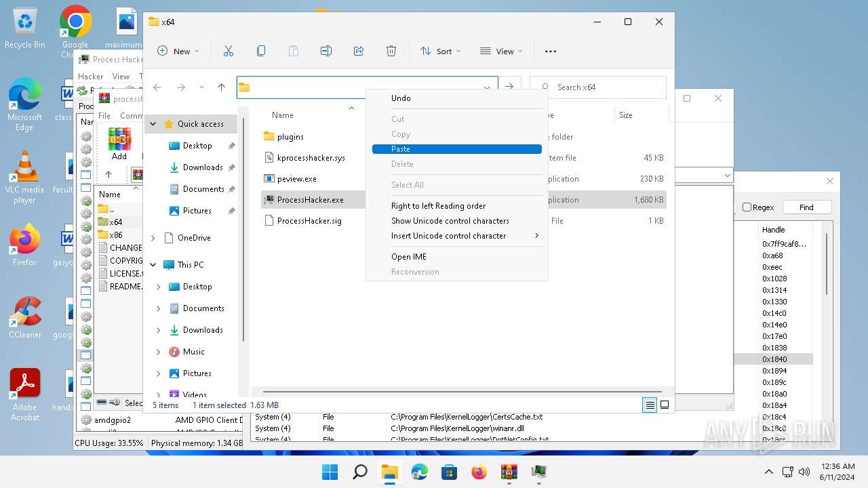
Task: Click the Find button in search window
Action: (x=806, y=207)
